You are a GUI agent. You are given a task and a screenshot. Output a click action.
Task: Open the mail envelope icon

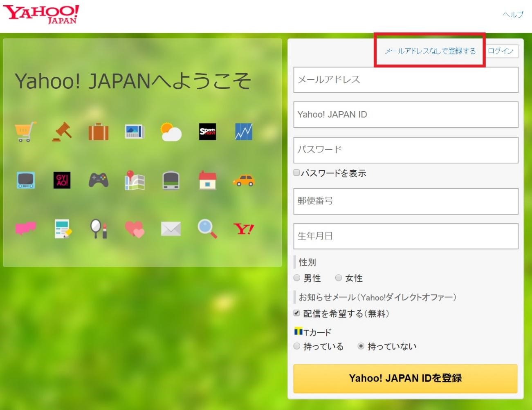[171, 229]
